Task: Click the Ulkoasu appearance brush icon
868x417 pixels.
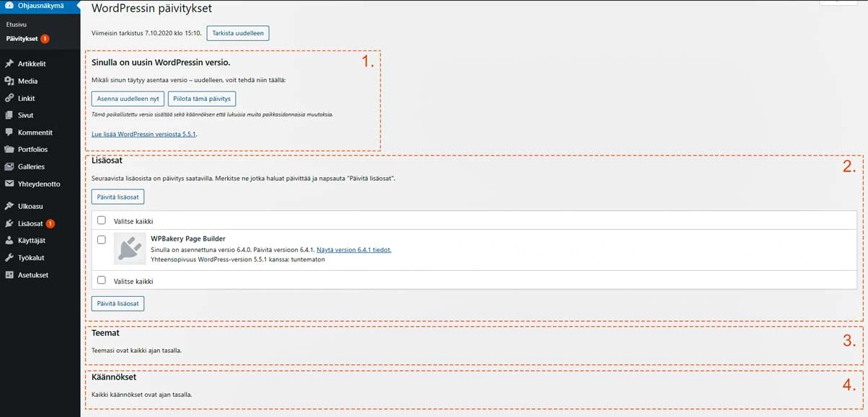Action: [9, 206]
